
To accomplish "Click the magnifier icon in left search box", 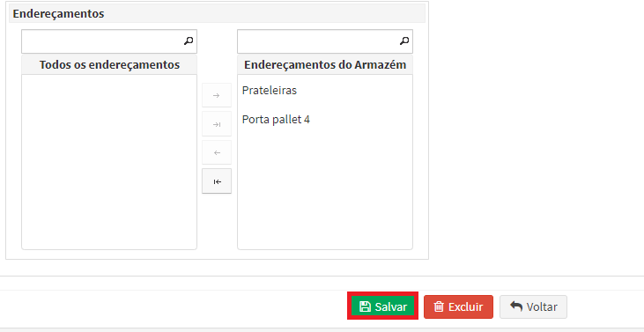I will coord(189,41).
